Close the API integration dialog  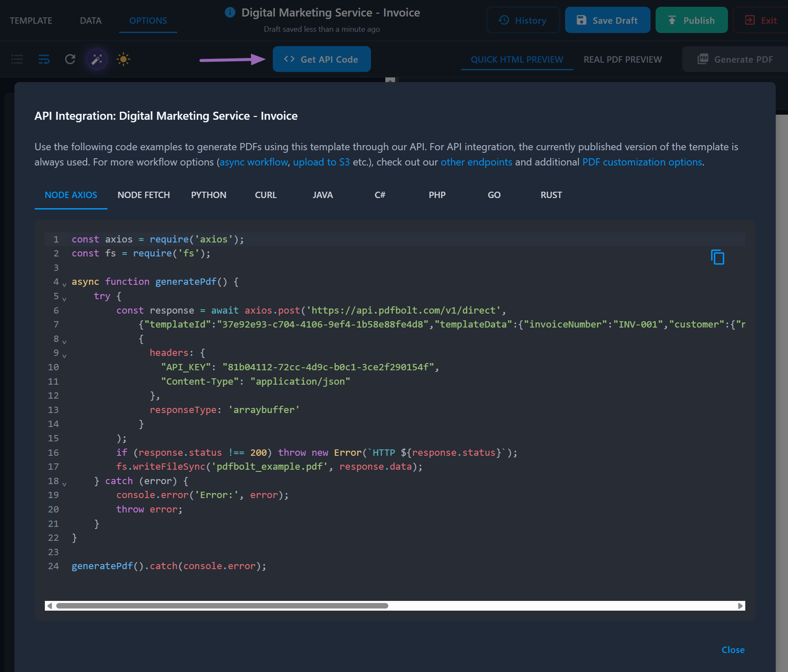(x=733, y=650)
